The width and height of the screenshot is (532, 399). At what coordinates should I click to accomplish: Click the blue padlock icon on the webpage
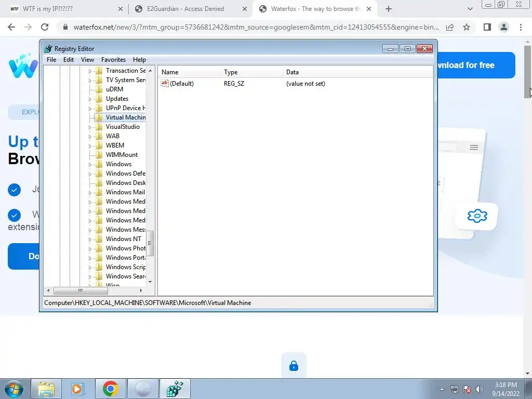point(294,366)
